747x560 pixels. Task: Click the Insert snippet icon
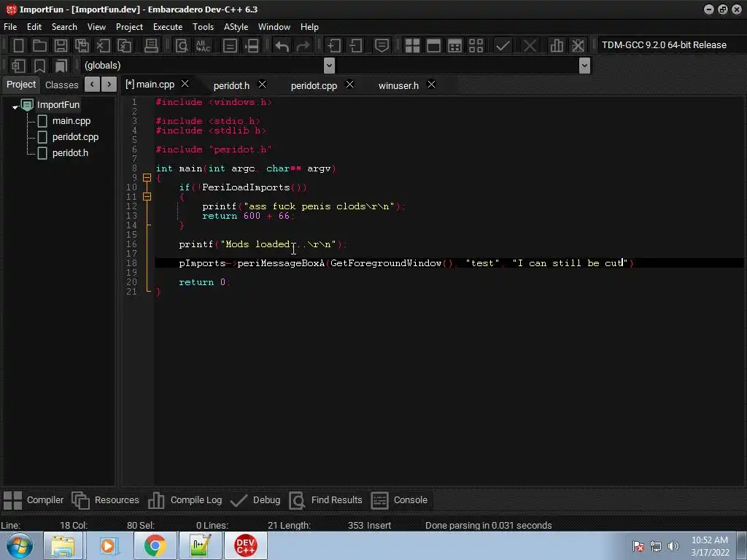[18, 66]
